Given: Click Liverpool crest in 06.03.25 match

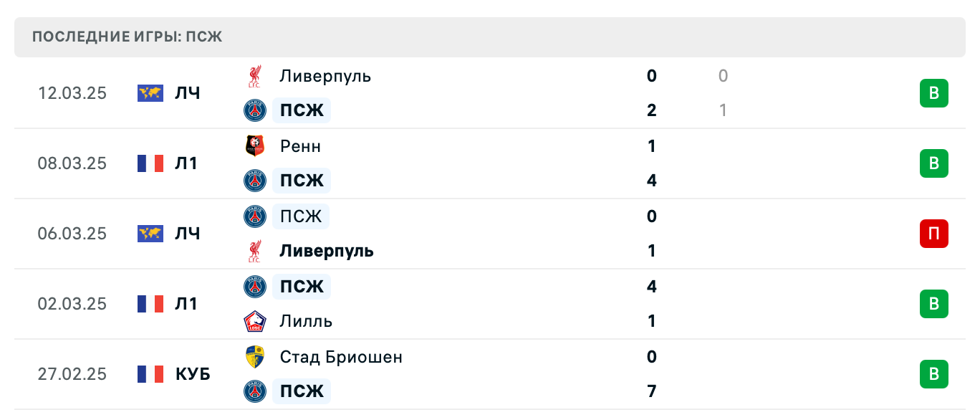Looking at the screenshot, I should pos(254,251).
